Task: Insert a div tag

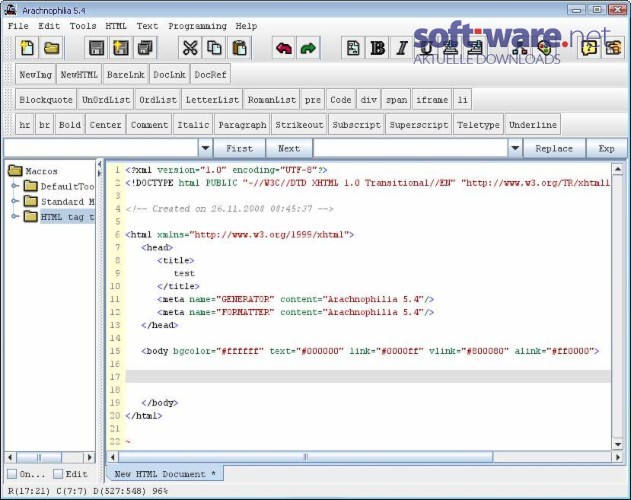Action: [x=369, y=99]
